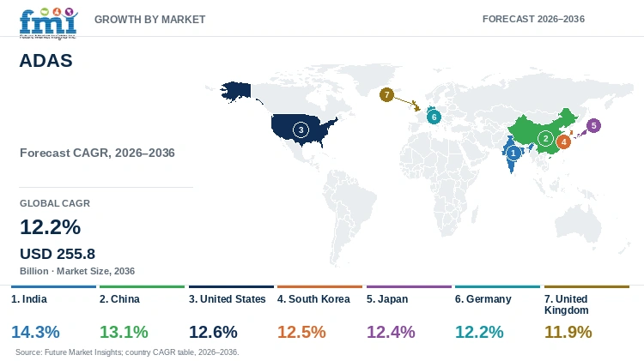Image resolution: width=644 pixels, height=361 pixels.
Task: Click purple marker 5 for Japan
Action: tap(593, 125)
